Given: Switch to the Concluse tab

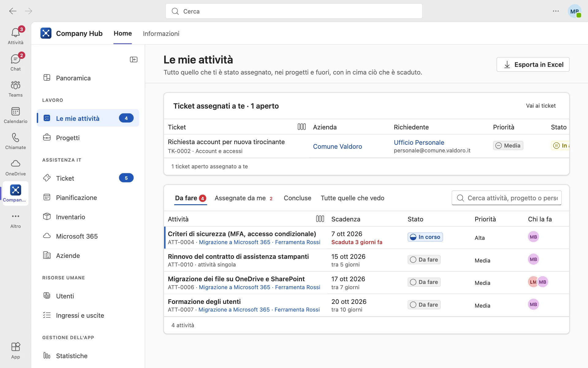Looking at the screenshot, I should (297, 198).
